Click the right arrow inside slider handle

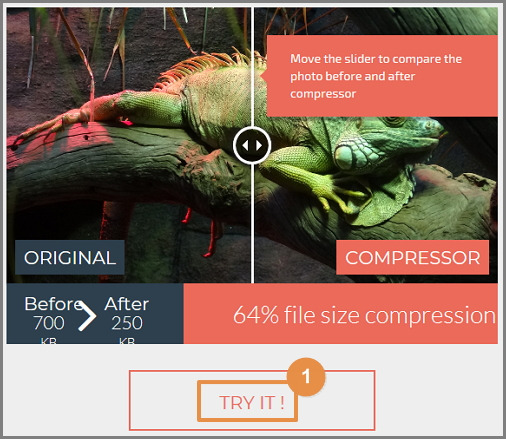pyautogui.click(x=259, y=145)
